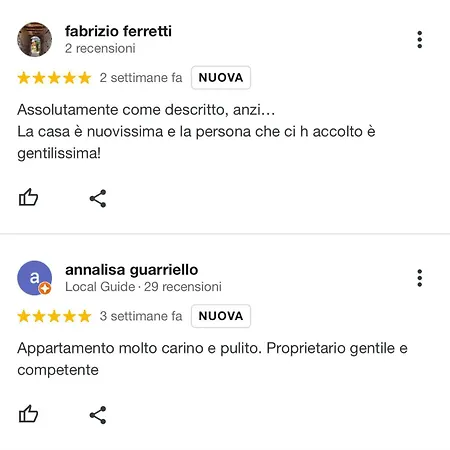Image resolution: width=450 pixels, height=450 pixels.
Task: Share annalisa guarriello's review
Action: (98, 415)
